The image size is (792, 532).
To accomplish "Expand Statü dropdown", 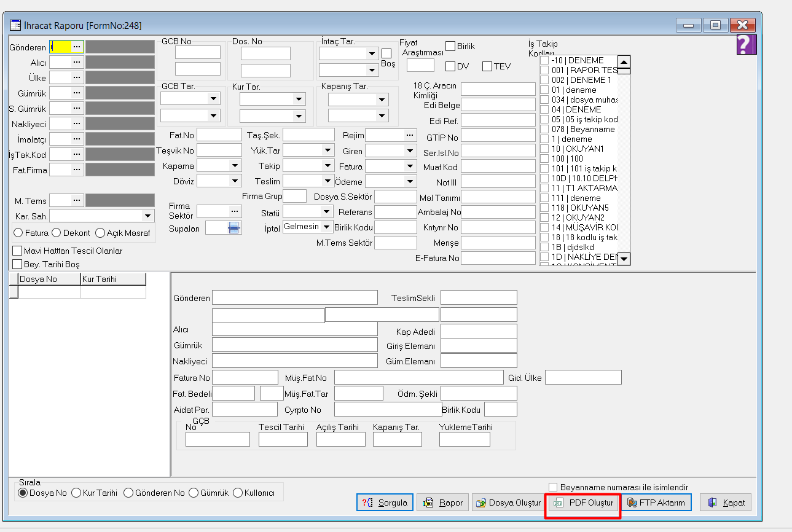I will click(x=326, y=212).
